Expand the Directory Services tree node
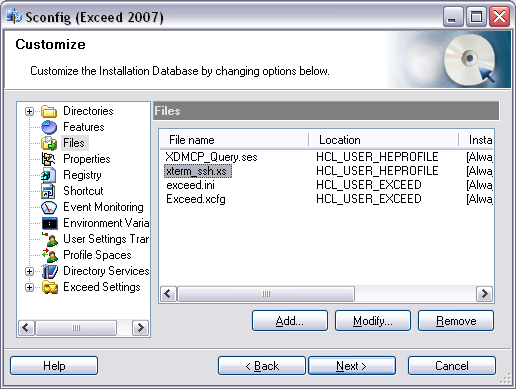 point(29,271)
